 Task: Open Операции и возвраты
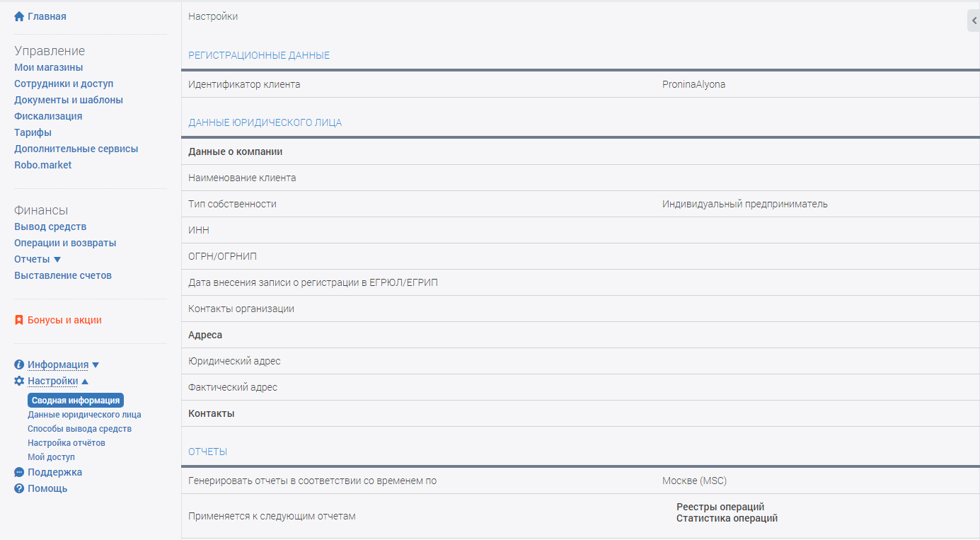[x=65, y=243]
